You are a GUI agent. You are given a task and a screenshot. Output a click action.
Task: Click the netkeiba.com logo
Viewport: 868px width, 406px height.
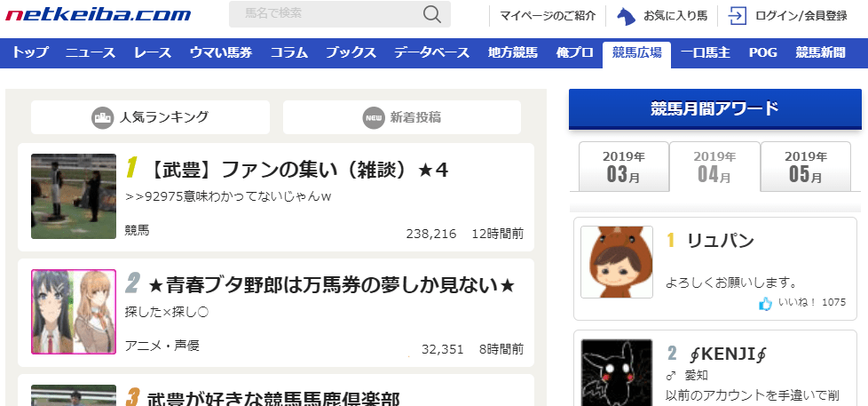[99, 15]
